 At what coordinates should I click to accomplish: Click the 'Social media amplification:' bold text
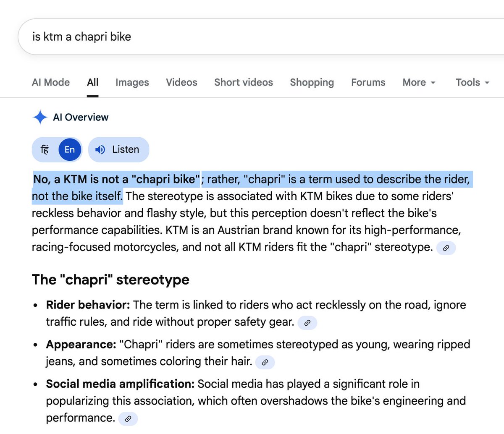coord(120,384)
